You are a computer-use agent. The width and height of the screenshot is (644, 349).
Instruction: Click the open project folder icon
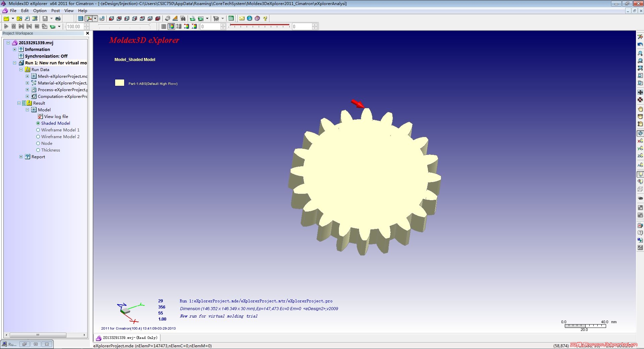pyautogui.click(x=6, y=18)
